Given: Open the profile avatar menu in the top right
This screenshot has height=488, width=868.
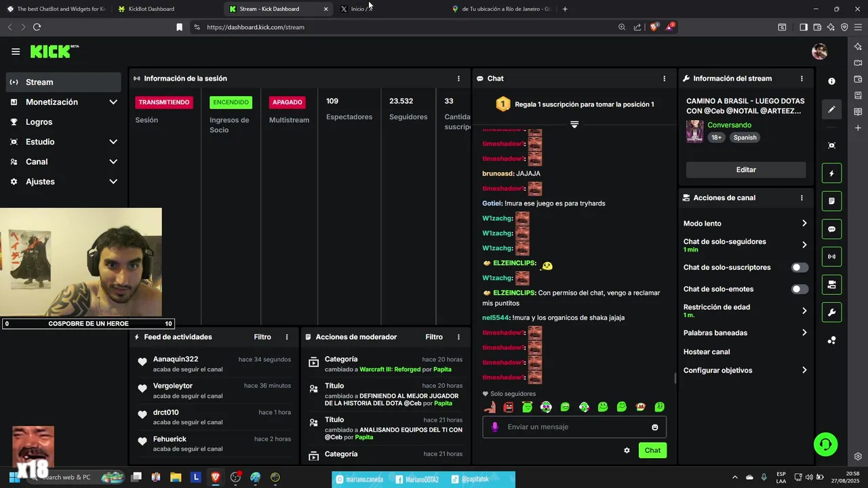Looking at the screenshot, I should coord(819,52).
